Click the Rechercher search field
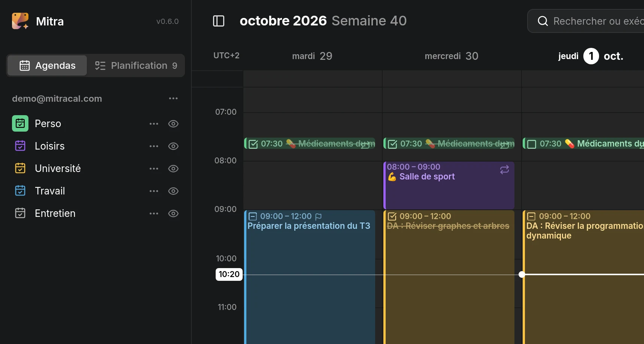This screenshot has width=644, height=344. tap(586, 21)
